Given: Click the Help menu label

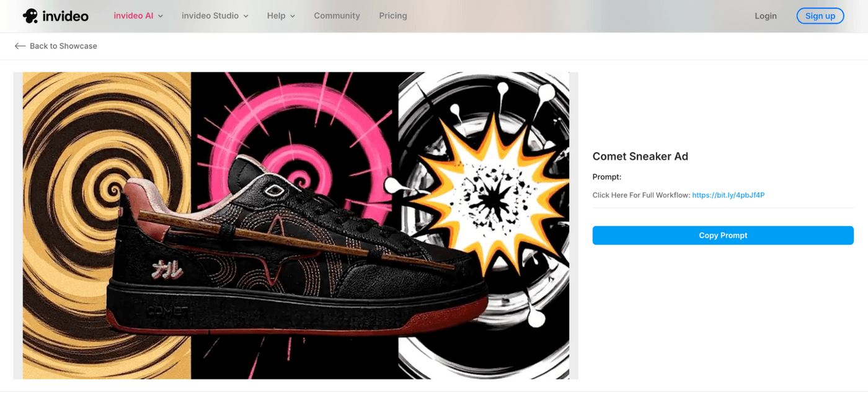Looking at the screenshot, I should point(276,16).
